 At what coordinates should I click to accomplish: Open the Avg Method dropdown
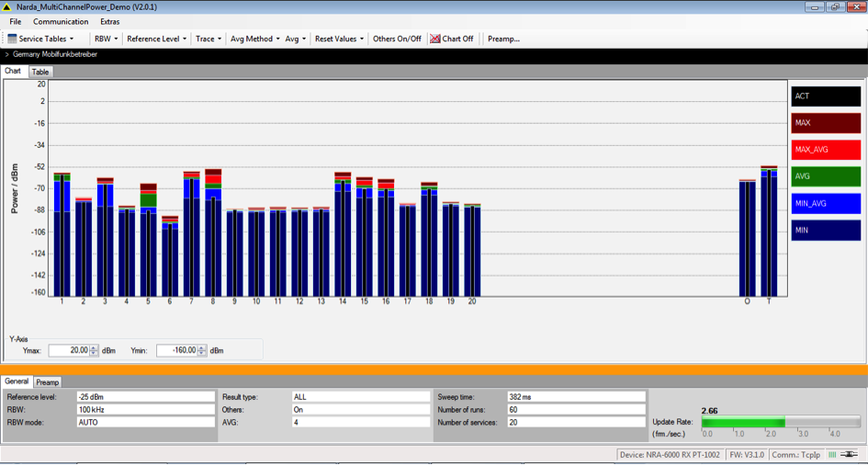click(x=255, y=39)
